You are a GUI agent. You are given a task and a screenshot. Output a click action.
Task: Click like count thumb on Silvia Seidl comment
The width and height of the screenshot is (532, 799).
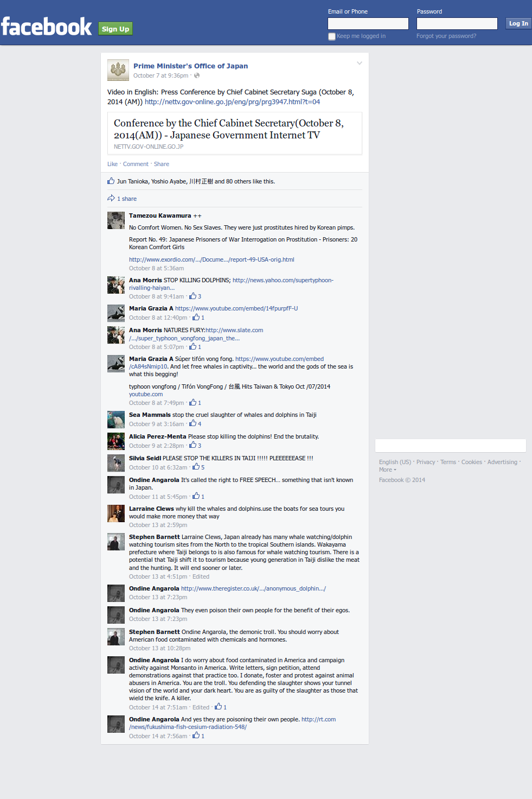point(196,467)
